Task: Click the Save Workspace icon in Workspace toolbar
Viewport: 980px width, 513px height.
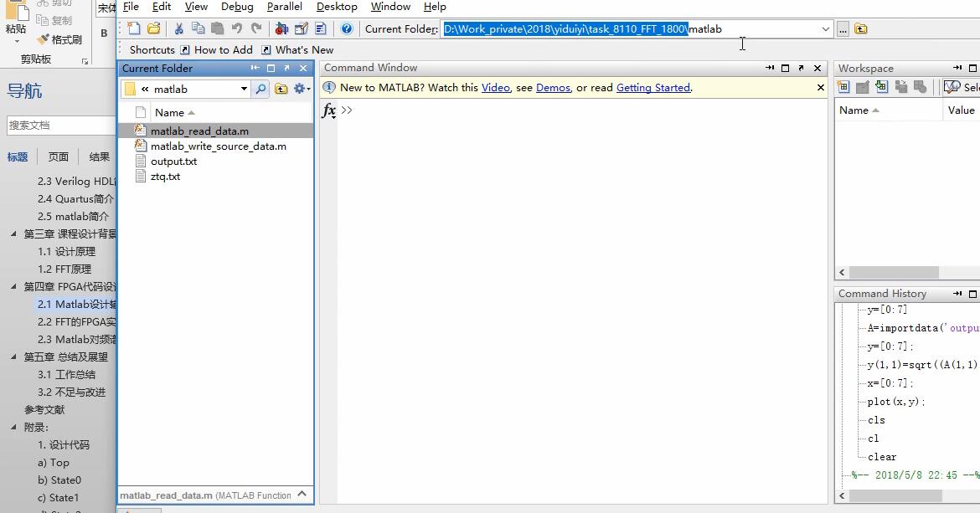Action: point(901,87)
